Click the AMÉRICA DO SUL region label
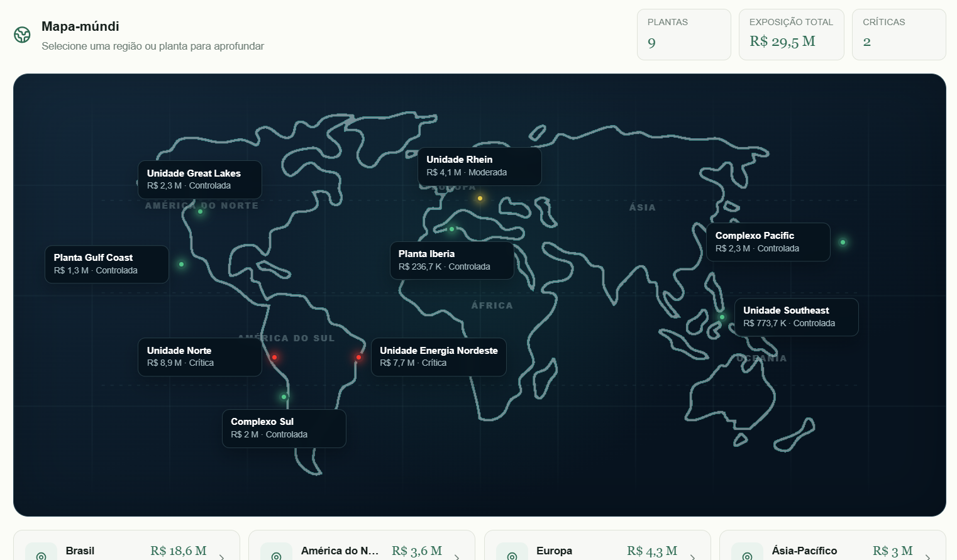957x560 pixels. pyautogui.click(x=287, y=338)
